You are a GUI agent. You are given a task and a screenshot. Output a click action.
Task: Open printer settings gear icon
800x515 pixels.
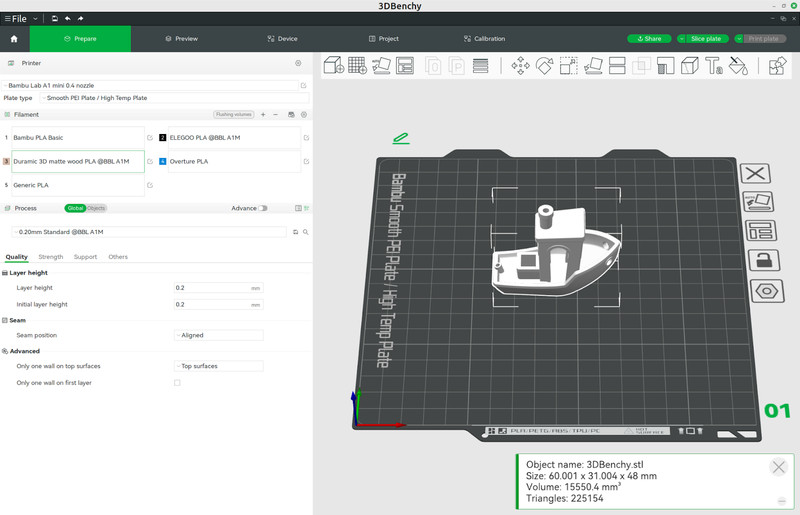(x=298, y=63)
